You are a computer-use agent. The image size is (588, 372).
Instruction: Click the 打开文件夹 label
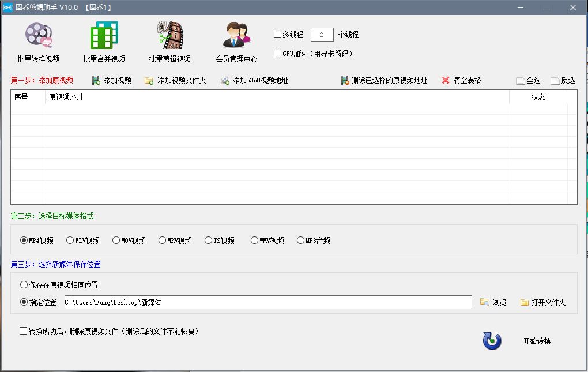[x=548, y=302]
